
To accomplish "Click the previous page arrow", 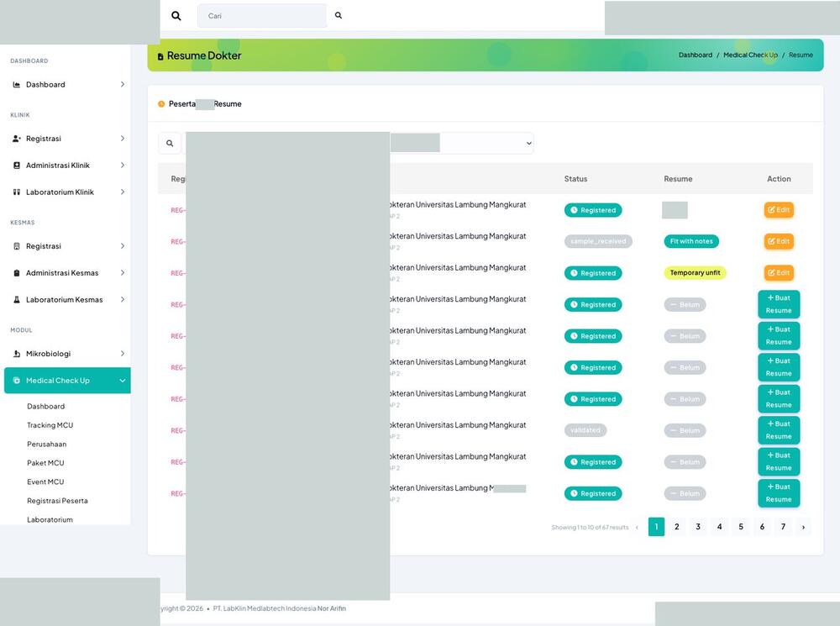I will (x=637, y=528).
